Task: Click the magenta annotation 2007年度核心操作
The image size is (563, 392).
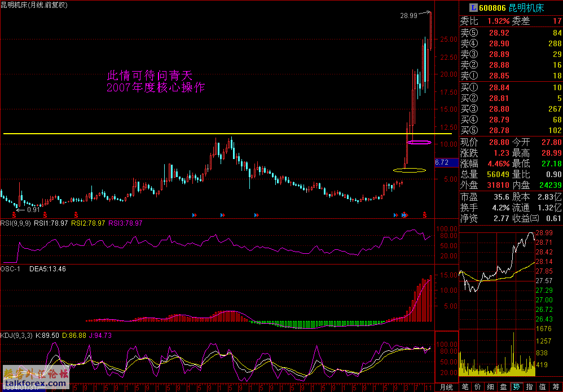Action: point(156,87)
